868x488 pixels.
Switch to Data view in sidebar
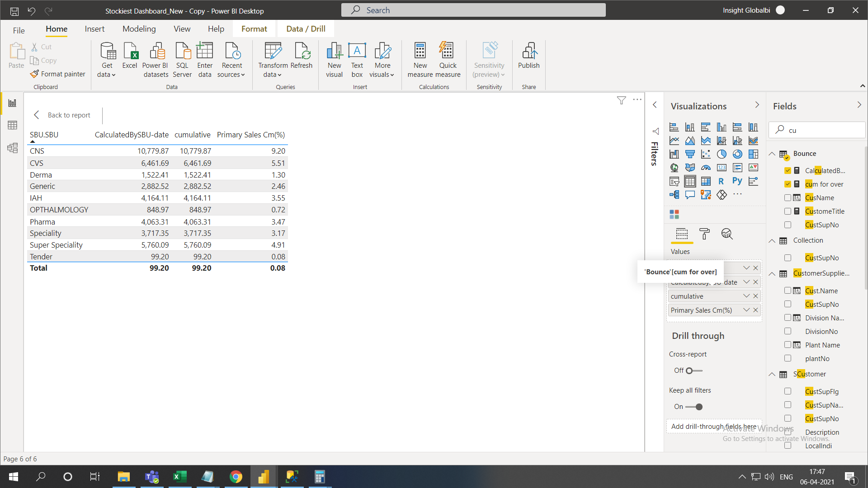[x=13, y=125]
